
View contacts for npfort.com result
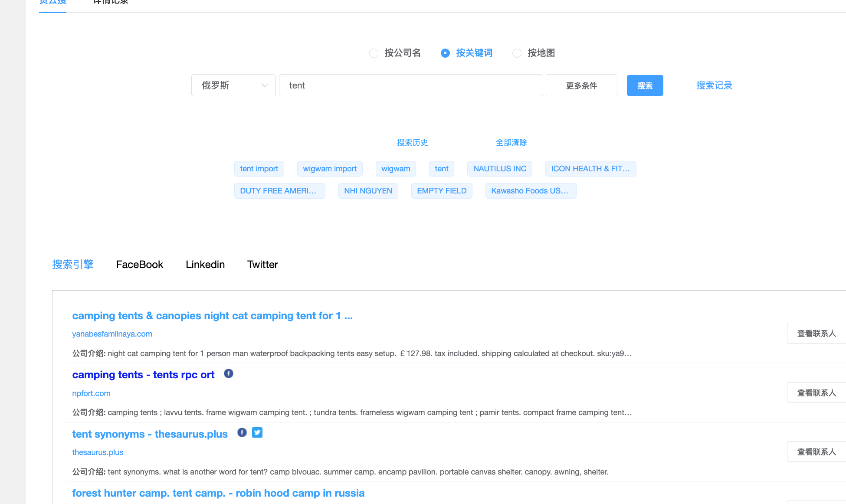816,393
